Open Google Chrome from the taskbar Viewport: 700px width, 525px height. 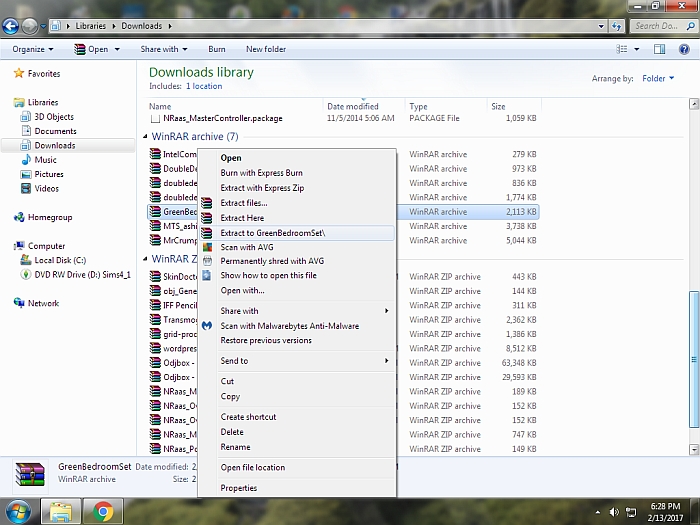coord(102,511)
